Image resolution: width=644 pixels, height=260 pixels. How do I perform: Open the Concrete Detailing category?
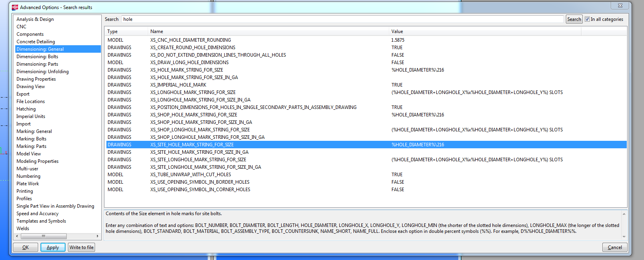tap(36, 42)
